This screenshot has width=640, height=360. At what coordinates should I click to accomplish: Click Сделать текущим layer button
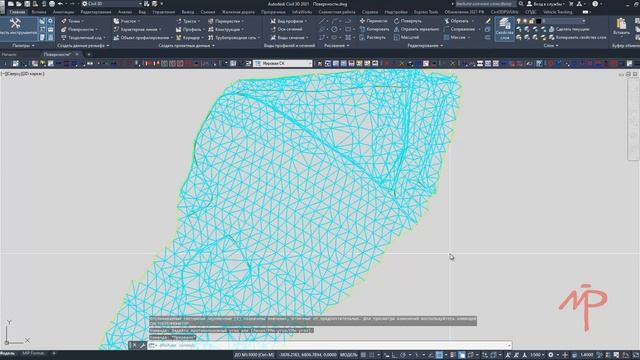coord(569,29)
